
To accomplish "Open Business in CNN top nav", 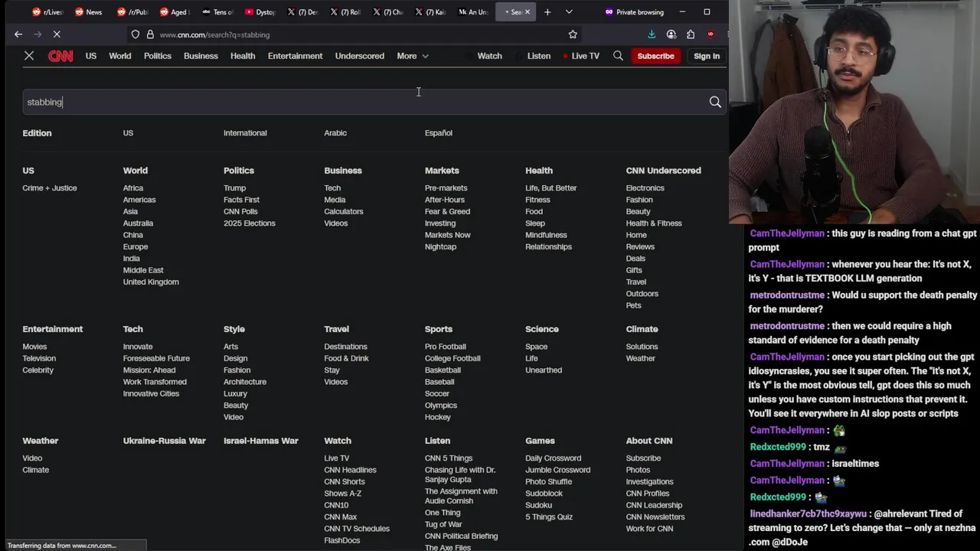I will coord(201,56).
